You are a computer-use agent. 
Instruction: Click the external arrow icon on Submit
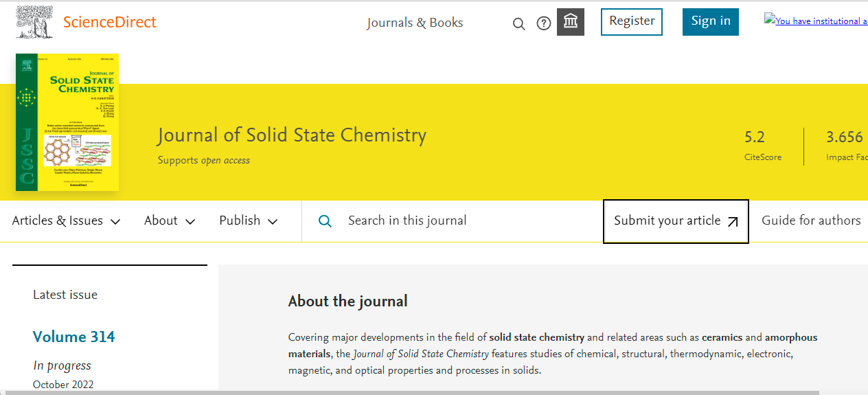[x=733, y=221]
